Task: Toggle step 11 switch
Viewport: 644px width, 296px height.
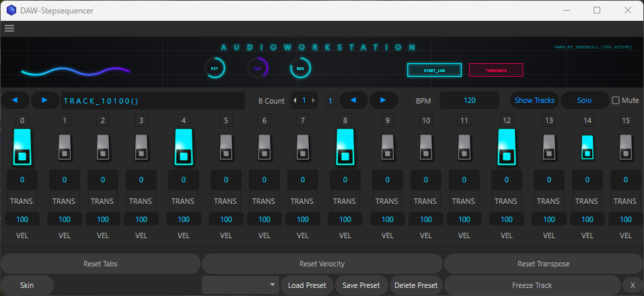Action: [x=464, y=147]
